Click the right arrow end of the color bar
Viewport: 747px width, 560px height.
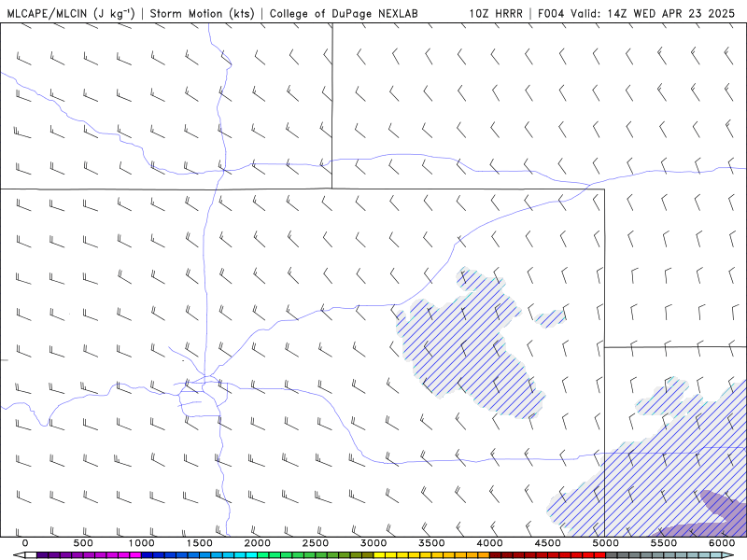pos(728,555)
